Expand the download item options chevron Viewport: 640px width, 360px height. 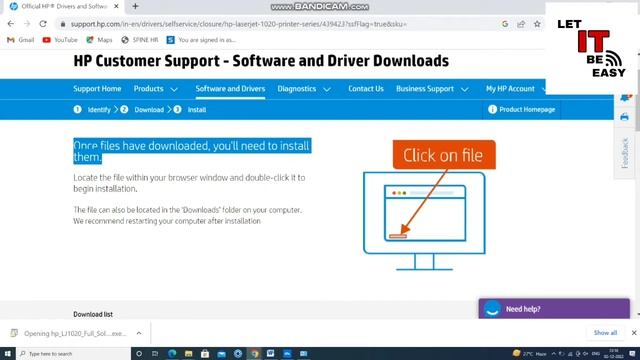coord(139,333)
